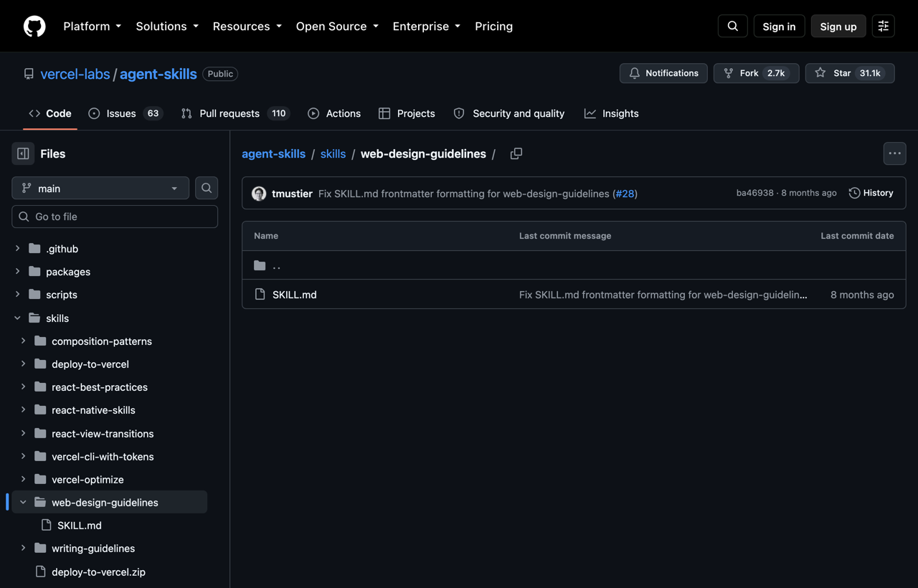This screenshot has height=588, width=918.
Task: Click the search magnifier in the header
Action: 733,26
